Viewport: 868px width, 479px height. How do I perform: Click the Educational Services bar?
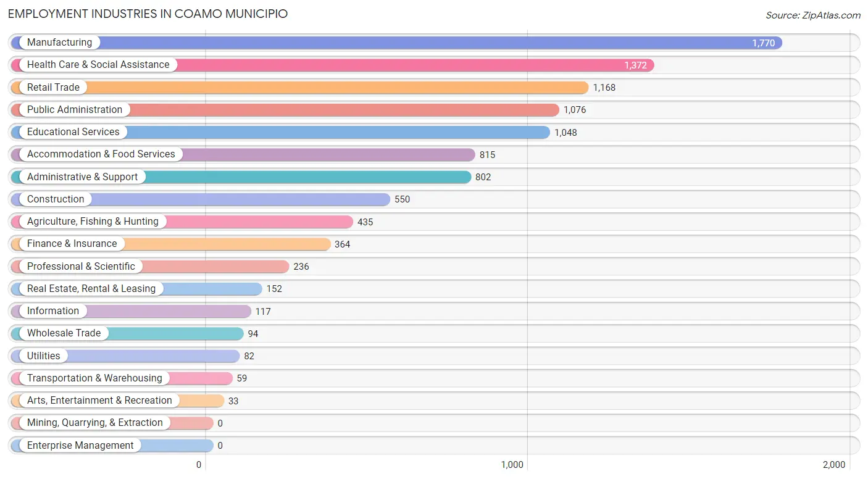tap(280, 132)
